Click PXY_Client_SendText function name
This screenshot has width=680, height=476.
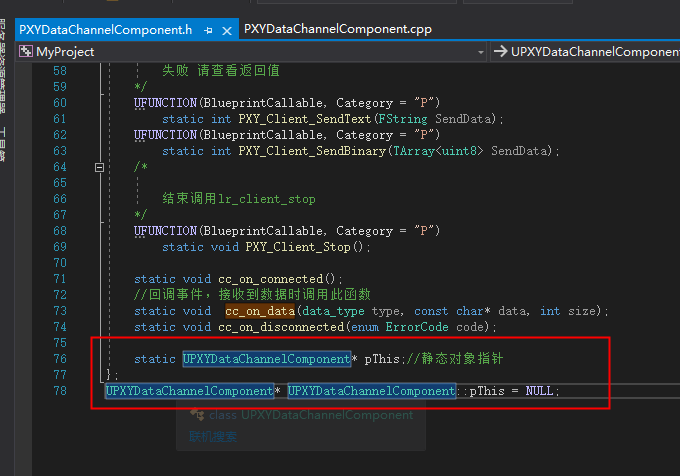click(304, 119)
